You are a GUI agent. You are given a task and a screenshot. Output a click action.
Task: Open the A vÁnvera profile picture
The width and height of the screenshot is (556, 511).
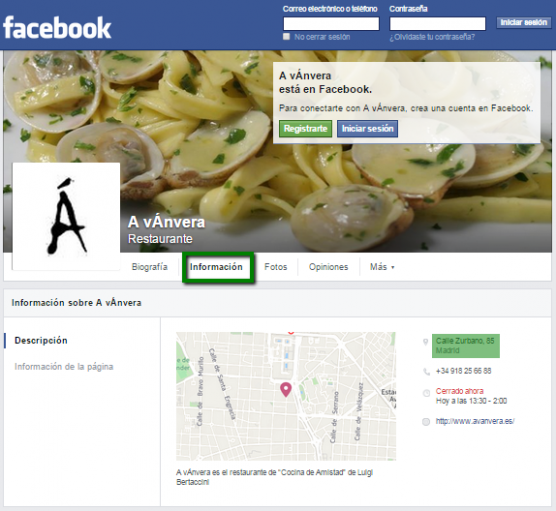[x=66, y=216]
